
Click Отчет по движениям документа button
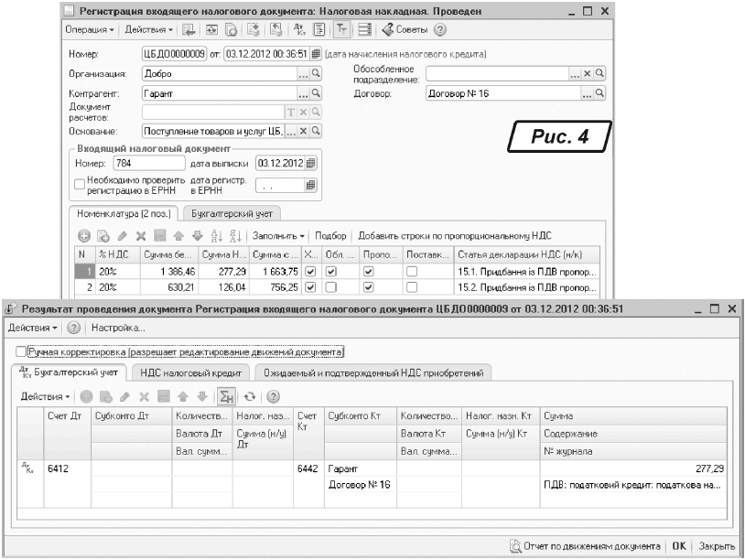pos(585,546)
